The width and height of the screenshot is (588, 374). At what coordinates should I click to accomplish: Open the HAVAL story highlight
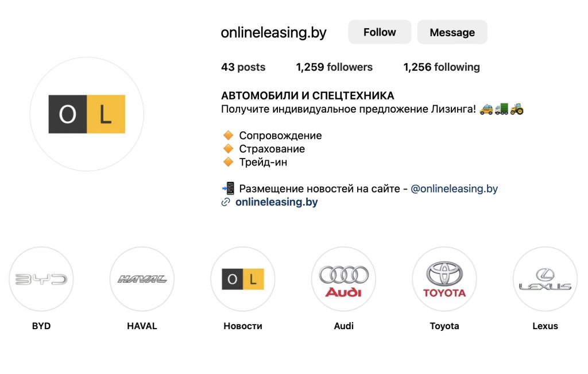click(x=142, y=279)
